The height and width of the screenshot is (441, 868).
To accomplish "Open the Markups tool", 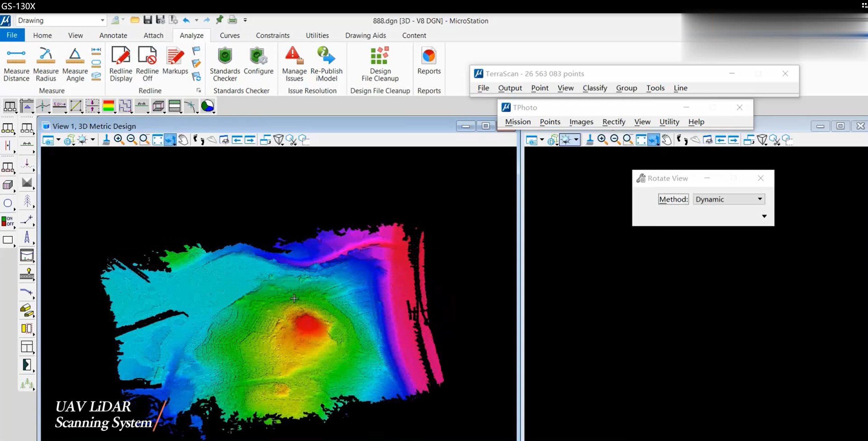I will [x=175, y=61].
